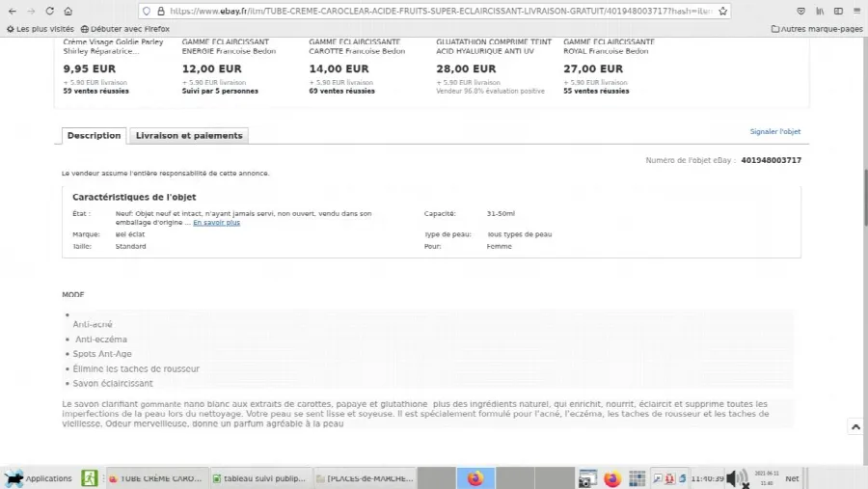Open the grid apps taskbar icon

pyautogui.click(x=637, y=478)
